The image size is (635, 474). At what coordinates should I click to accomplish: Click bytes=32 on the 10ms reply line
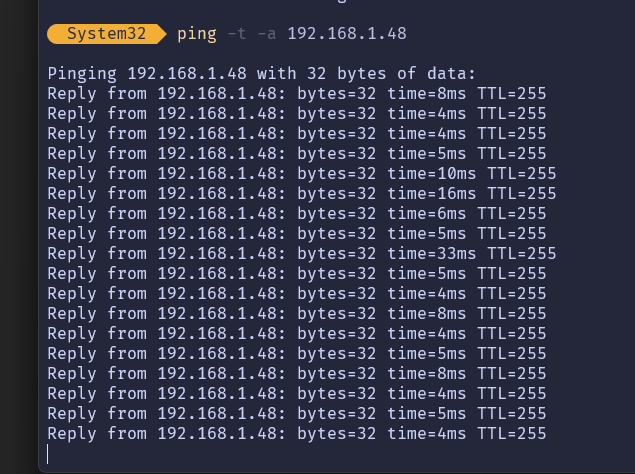tap(336, 174)
